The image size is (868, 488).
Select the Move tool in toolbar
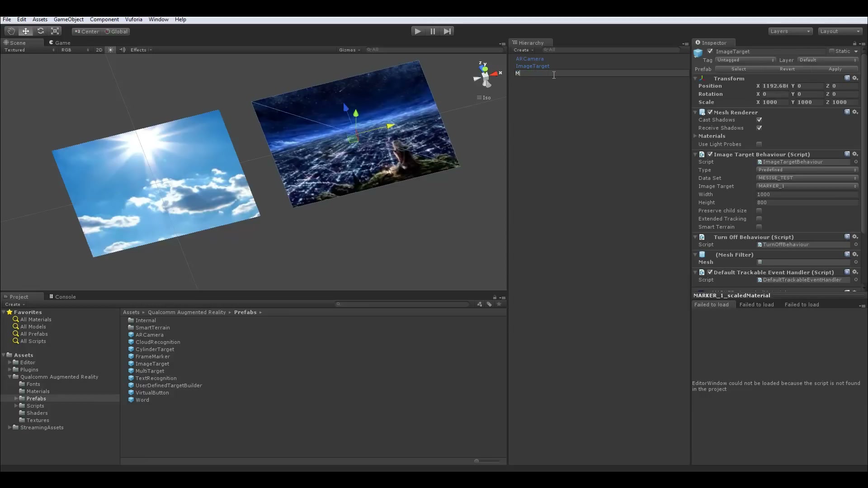click(x=26, y=31)
